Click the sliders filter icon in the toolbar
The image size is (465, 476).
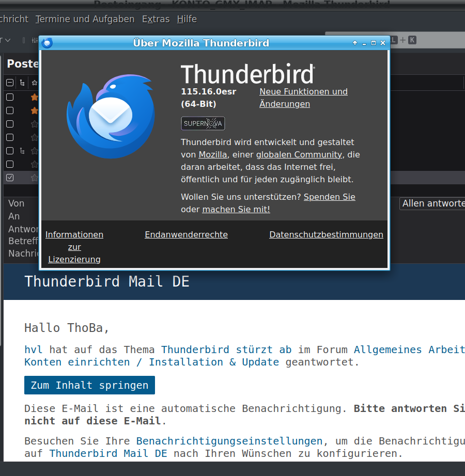(35, 40)
